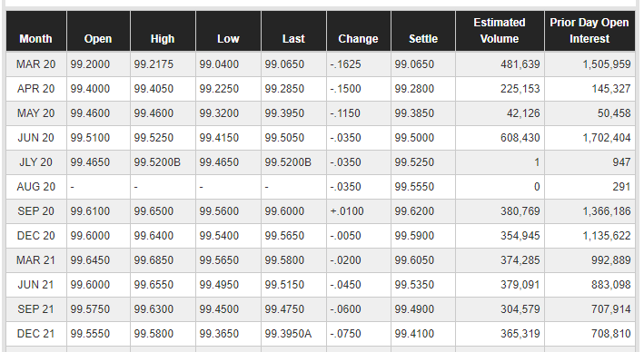Click the Month column header
The image size is (644, 352).
(36, 31)
